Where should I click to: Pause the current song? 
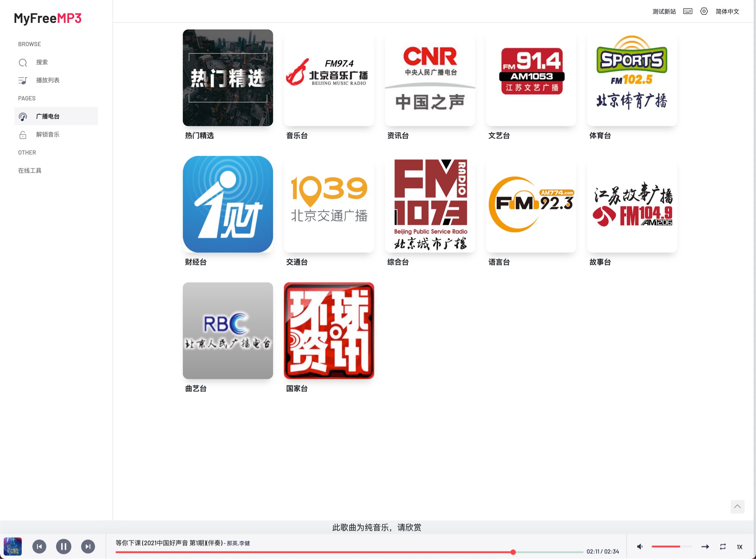63,546
